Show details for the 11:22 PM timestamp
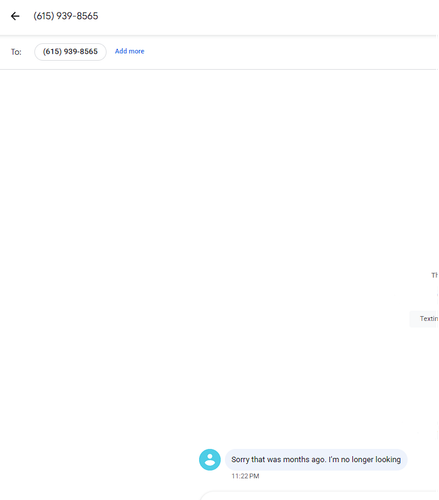Screen dimensions: 439x500 (x=245, y=476)
